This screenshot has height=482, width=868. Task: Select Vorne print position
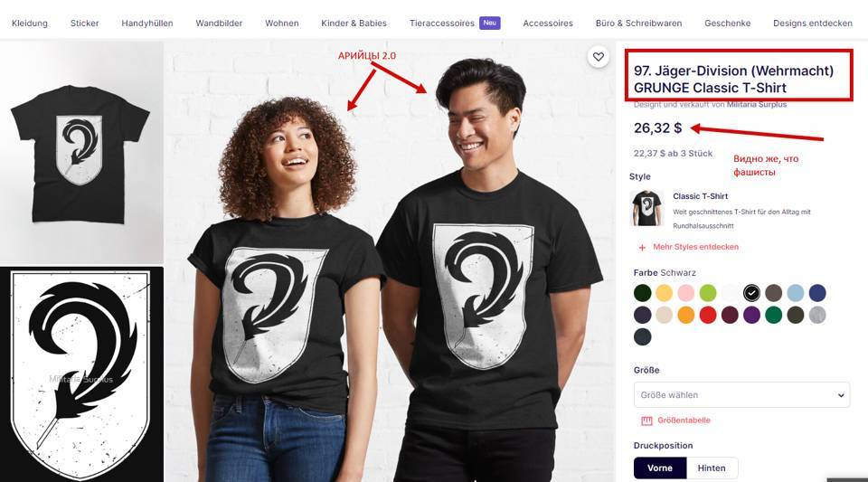(x=660, y=468)
